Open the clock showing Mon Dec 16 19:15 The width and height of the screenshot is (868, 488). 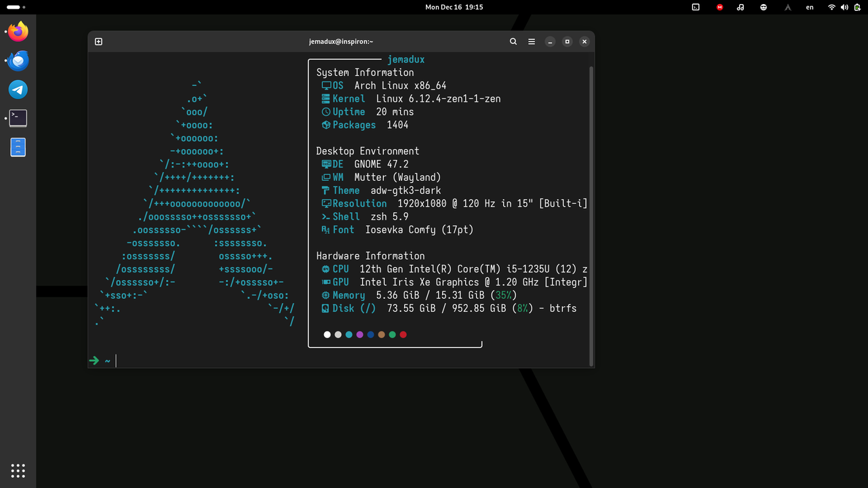[x=454, y=7]
